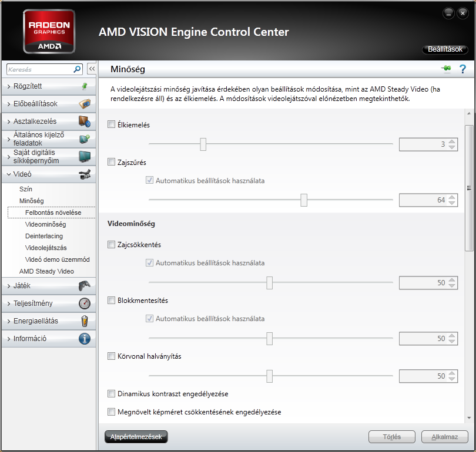This screenshot has height=452, width=476.
Task: Click the Zajszűrés slider handle at 64
Action: (x=304, y=200)
